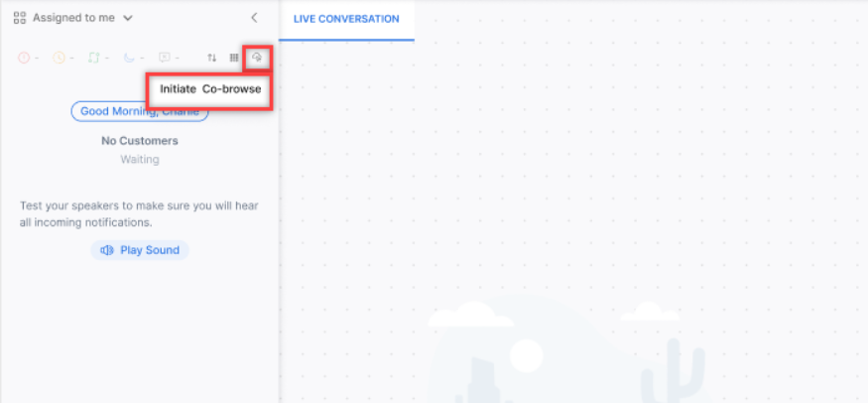The width and height of the screenshot is (868, 403).
Task: Click the green routing path icon
Action: coord(93,58)
